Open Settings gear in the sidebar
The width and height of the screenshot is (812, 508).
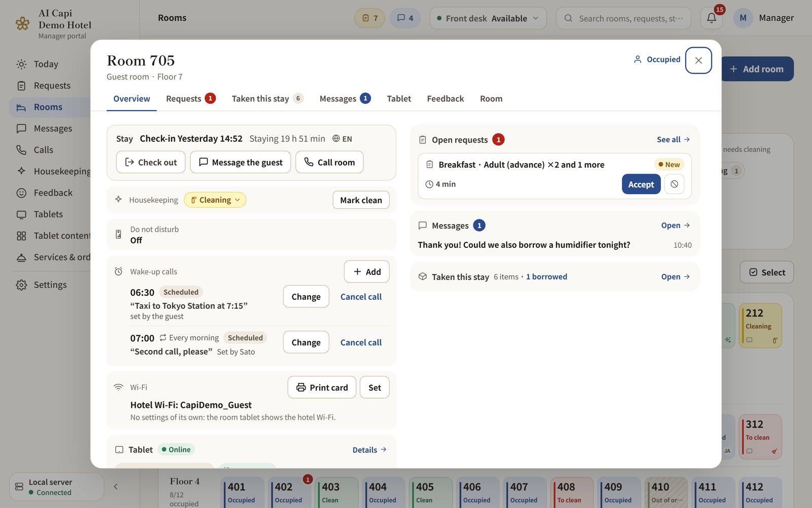(21, 285)
